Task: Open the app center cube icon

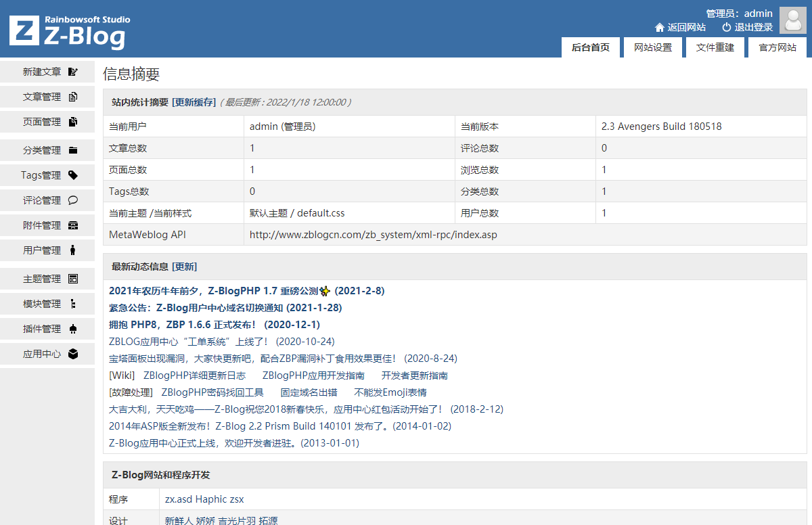Action: pos(73,354)
